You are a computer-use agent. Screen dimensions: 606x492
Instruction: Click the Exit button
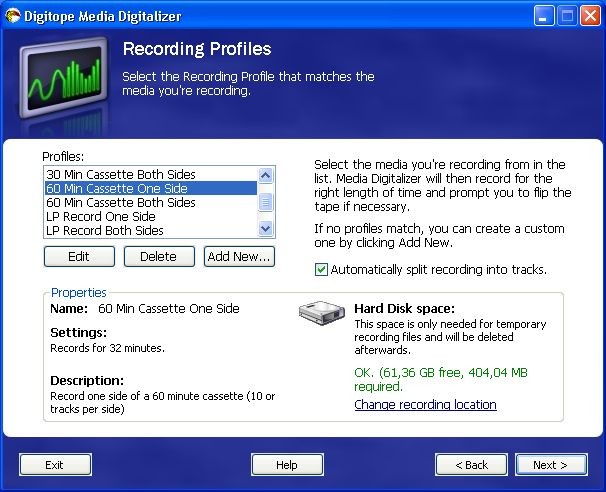pyautogui.click(x=55, y=465)
